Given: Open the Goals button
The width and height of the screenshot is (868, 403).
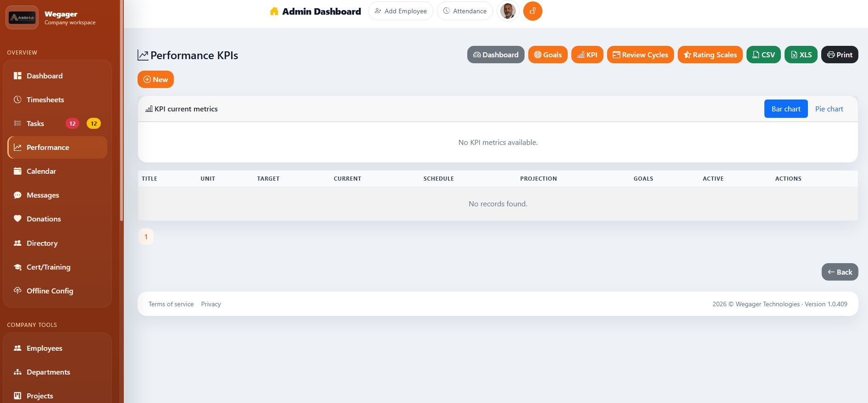Looking at the screenshot, I should (548, 55).
